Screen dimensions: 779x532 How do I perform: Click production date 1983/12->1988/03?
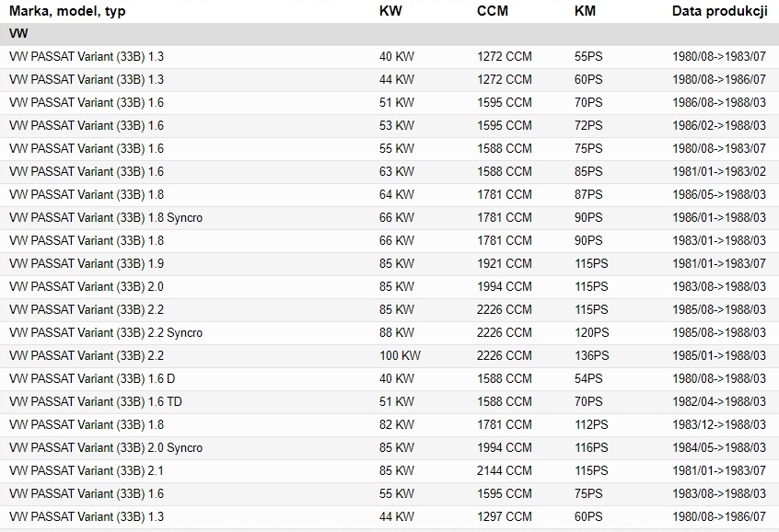click(x=719, y=424)
